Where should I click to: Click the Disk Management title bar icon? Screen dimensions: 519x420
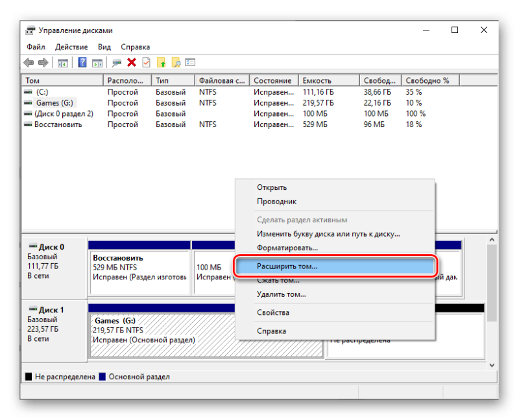pyautogui.click(x=30, y=30)
